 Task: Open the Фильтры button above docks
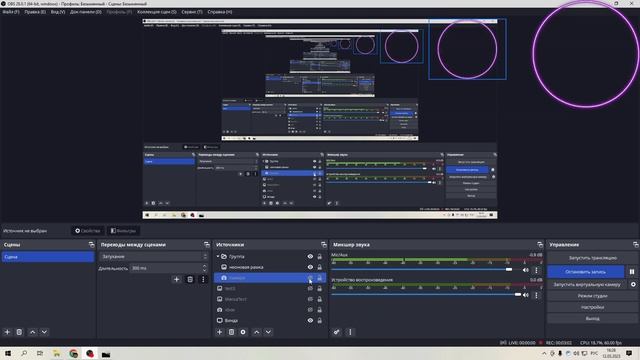[x=123, y=231]
